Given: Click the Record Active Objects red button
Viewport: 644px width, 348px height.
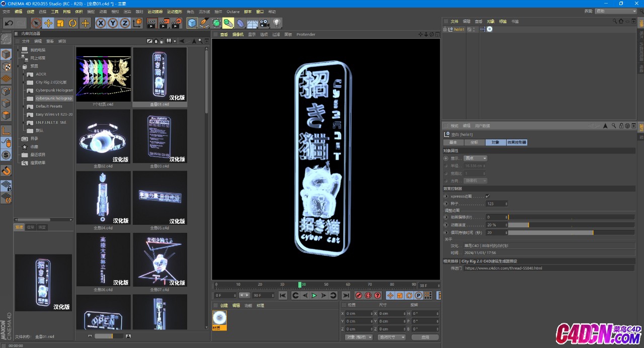Looking at the screenshot, I should (359, 296).
